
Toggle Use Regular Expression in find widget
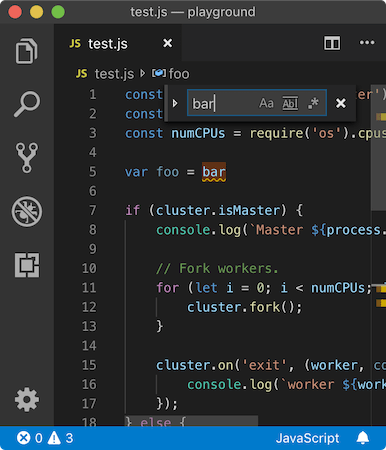[313, 103]
